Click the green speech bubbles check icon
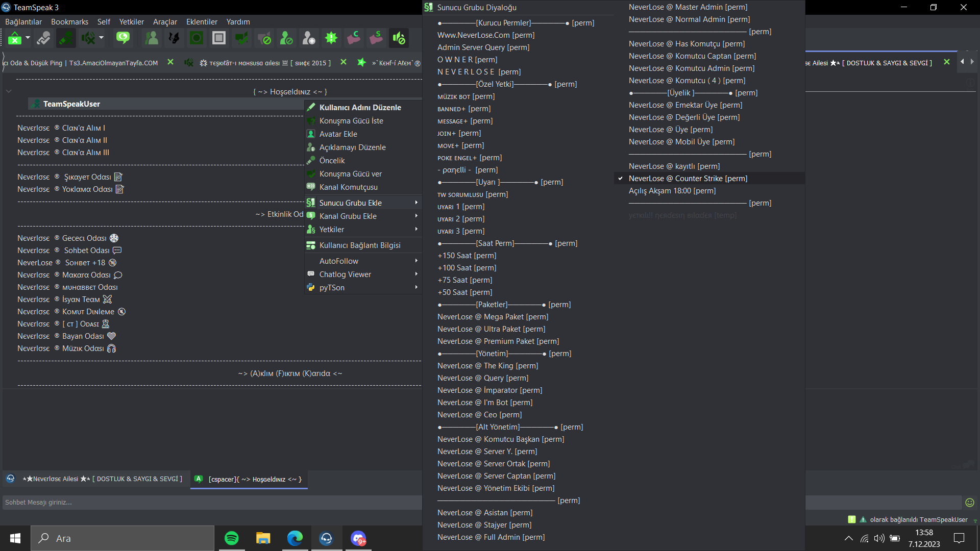Image resolution: width=980 pixels, height=551 pixels. coord(241,38)
